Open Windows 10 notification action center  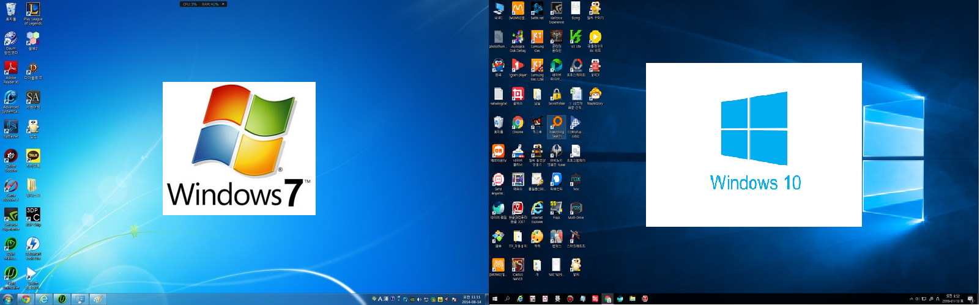971,299
